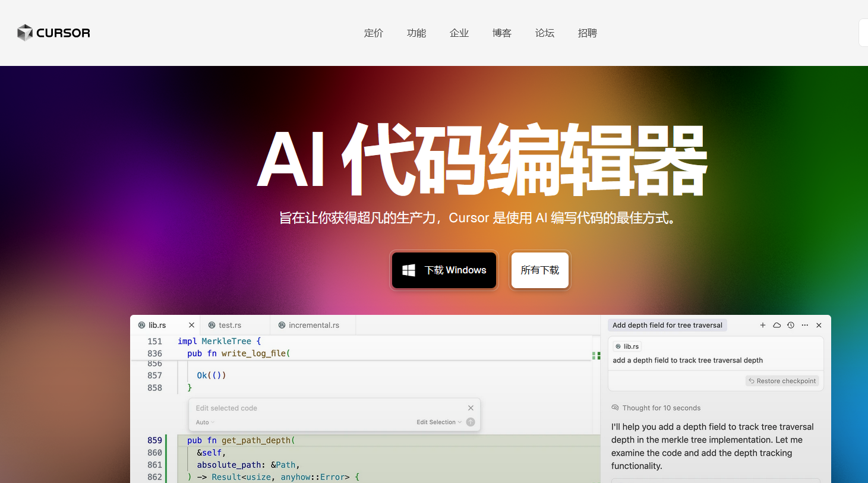Click the Add depth field chat title
The height and width of the screenshot is (483, 868).
pyautogui.click(x=667, y=325)
